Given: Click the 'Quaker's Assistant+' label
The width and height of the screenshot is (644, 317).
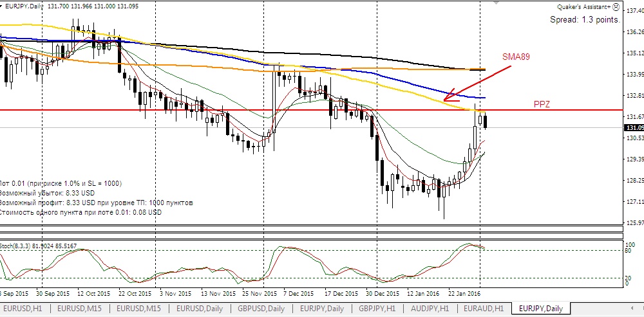Looking at the screenshot, I should (583, 7).
